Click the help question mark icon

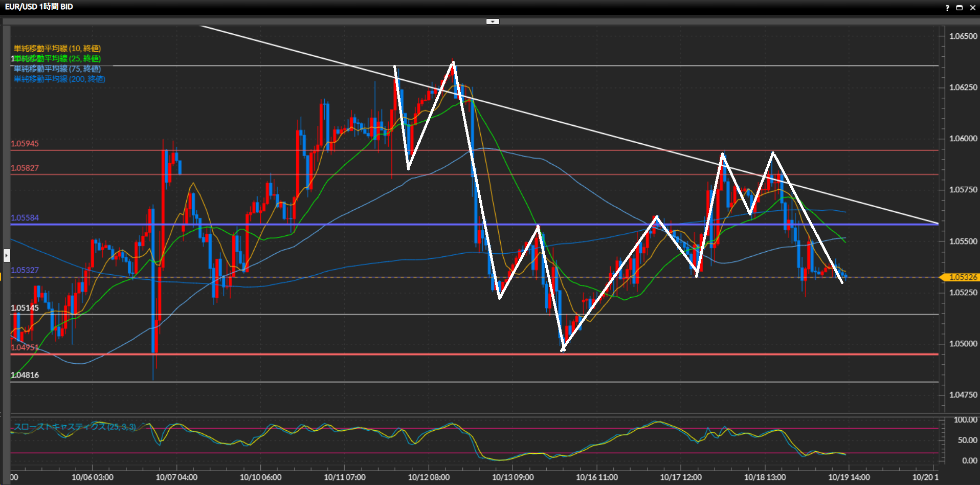click(x=947, y=8)
